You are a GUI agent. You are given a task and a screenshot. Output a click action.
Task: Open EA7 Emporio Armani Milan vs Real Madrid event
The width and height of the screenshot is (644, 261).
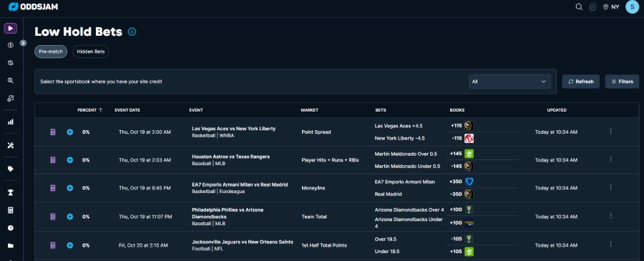(240, 184)
